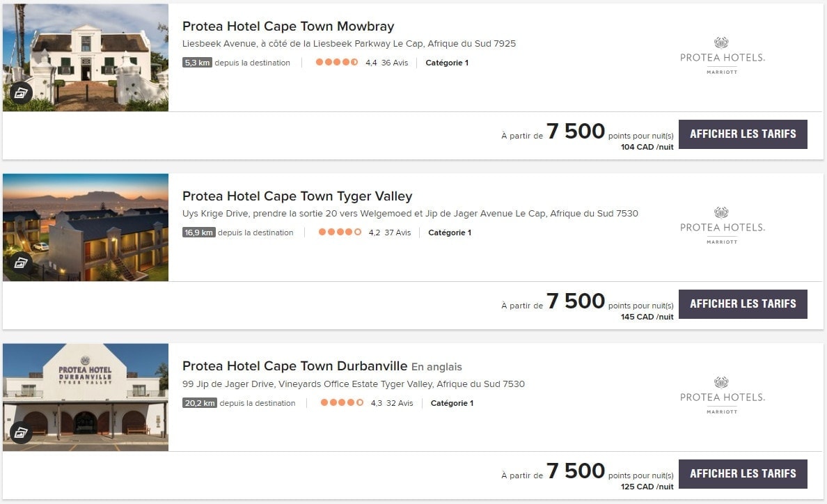
Task: Select the Protea Hotels logo beside Durbanville listing
Action: click(x=722, y=394)
